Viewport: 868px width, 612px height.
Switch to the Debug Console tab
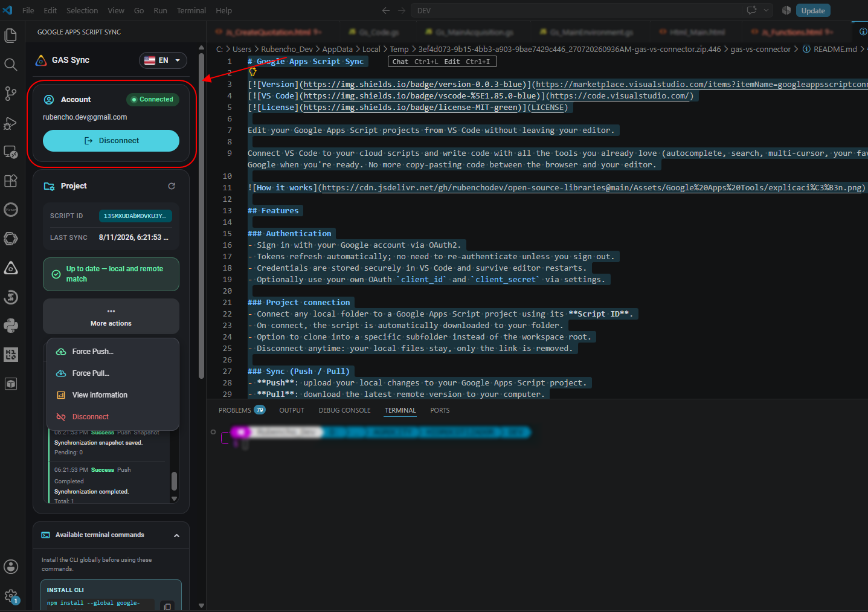tap(344, 410)
